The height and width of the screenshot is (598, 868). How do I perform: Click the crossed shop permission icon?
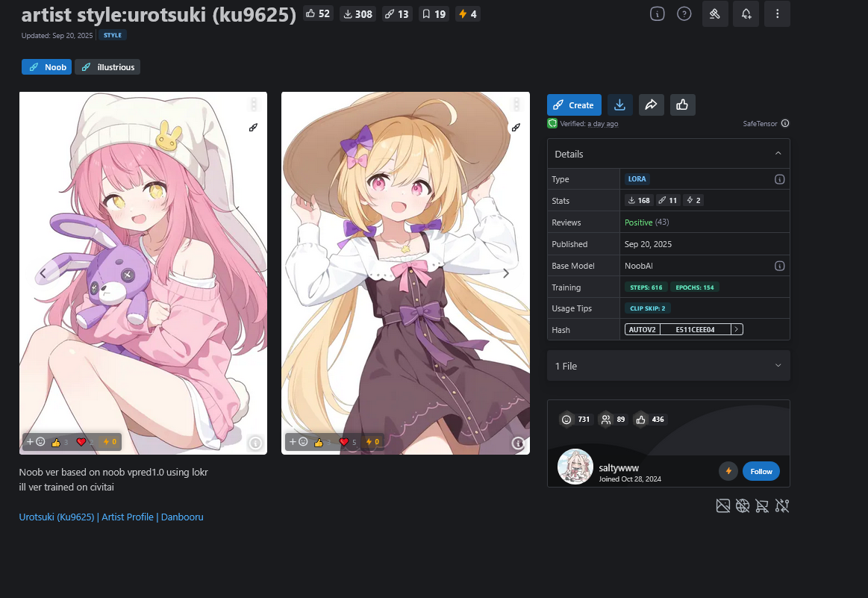pos(762,505)
